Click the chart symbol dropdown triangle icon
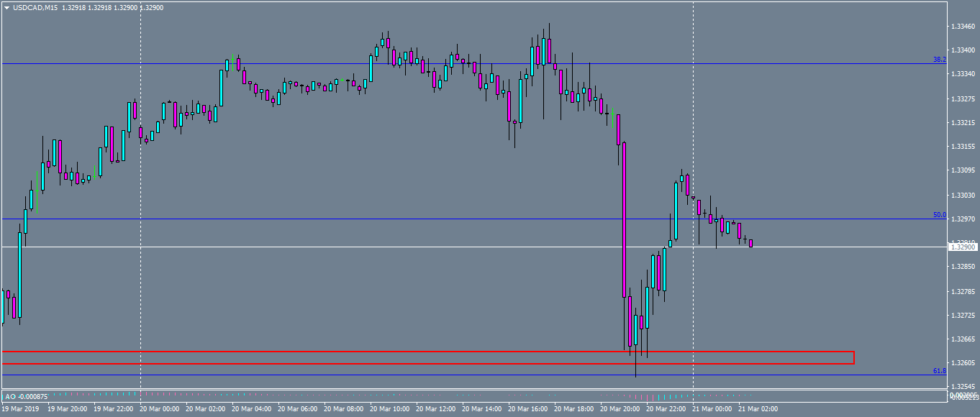Image resolution: width=980 pixels, height=417 pixels. [x=7, y=8]
